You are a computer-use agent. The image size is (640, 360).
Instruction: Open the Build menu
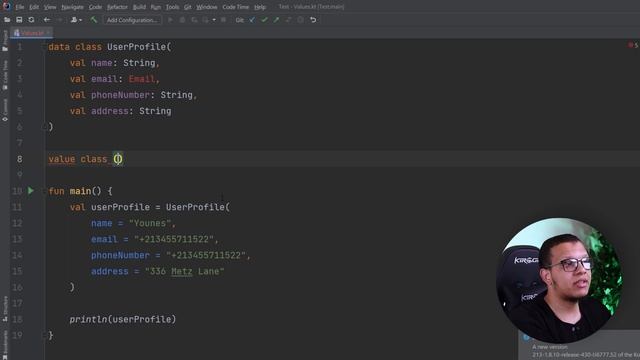click(139, 7)
